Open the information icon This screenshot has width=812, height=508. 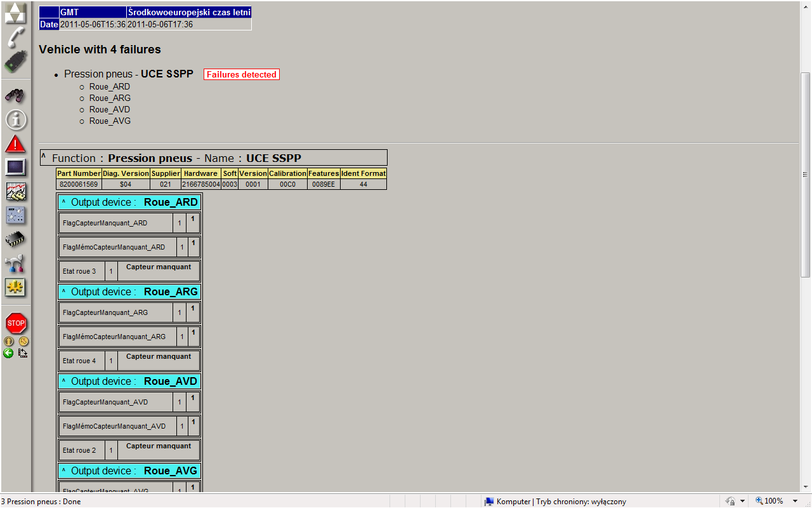point(15,119)
